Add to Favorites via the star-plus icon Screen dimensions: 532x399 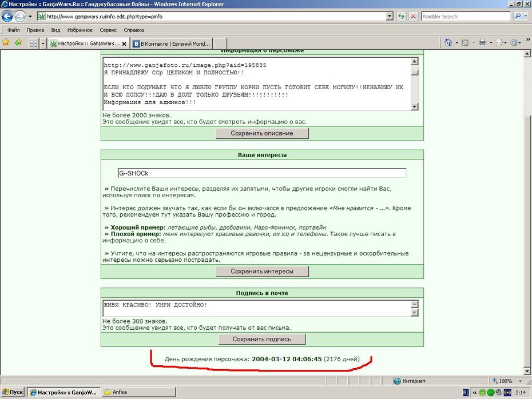click(x=18, y=42)
